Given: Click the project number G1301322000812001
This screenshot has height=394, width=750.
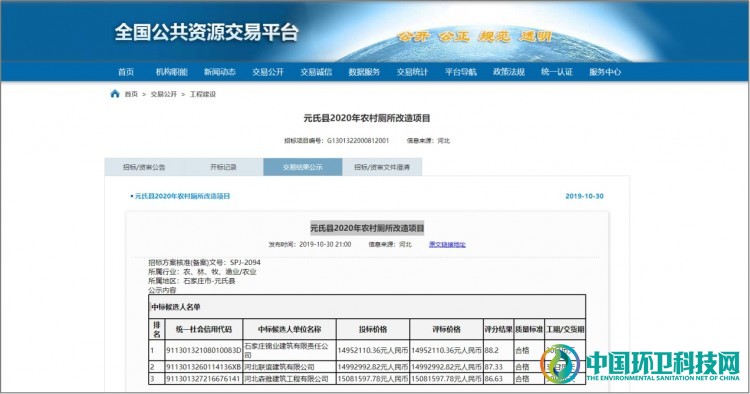Looking at the screenshot, I should [358, 141].
